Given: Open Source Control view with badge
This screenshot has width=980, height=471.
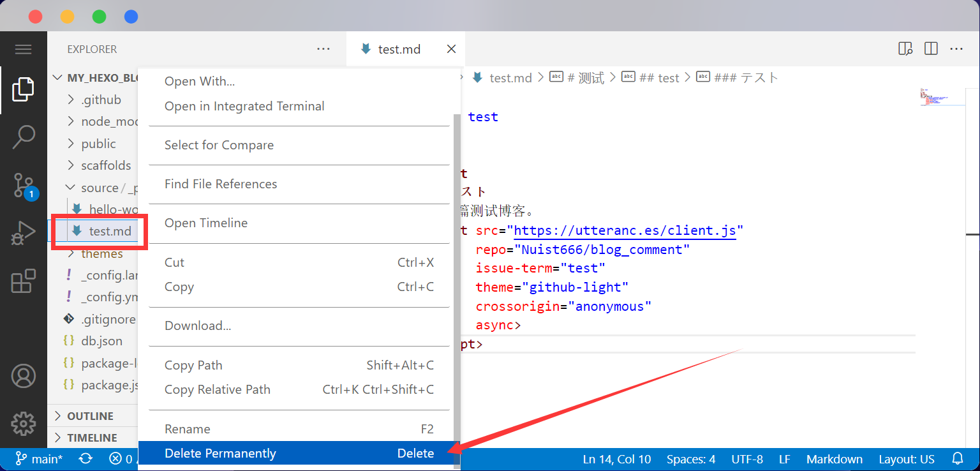Looking at the screenshot, I should tap(24, 186).
